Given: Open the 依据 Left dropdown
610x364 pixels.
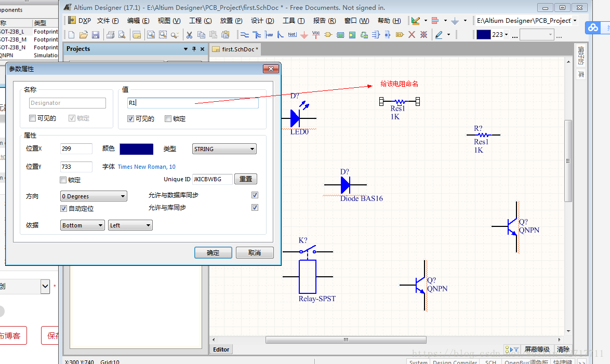Looking at the screenshot, I should 130,225.
